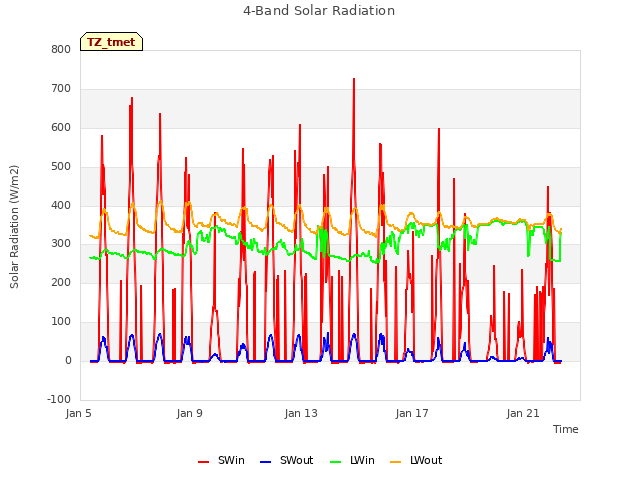Click the red SWin legend color marker

point(203,462)
